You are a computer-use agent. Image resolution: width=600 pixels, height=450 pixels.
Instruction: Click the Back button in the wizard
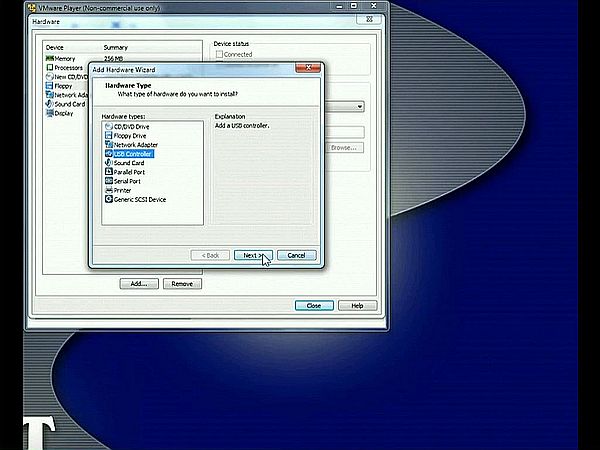coord(210,255)
